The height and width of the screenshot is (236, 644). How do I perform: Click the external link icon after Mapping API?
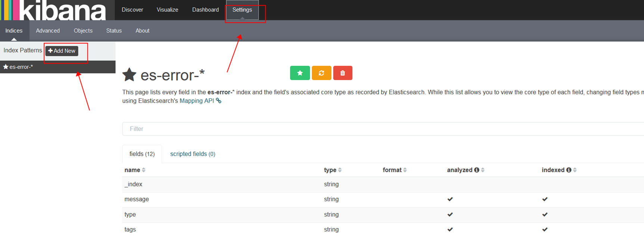(x=219, y=101)
